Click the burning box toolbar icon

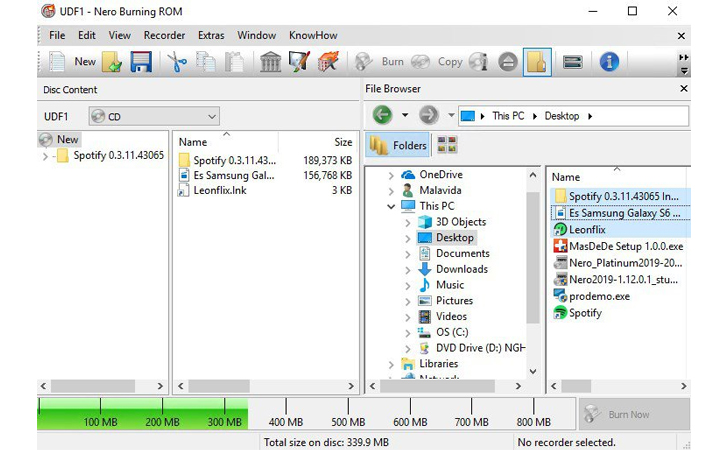click(328, 62)
